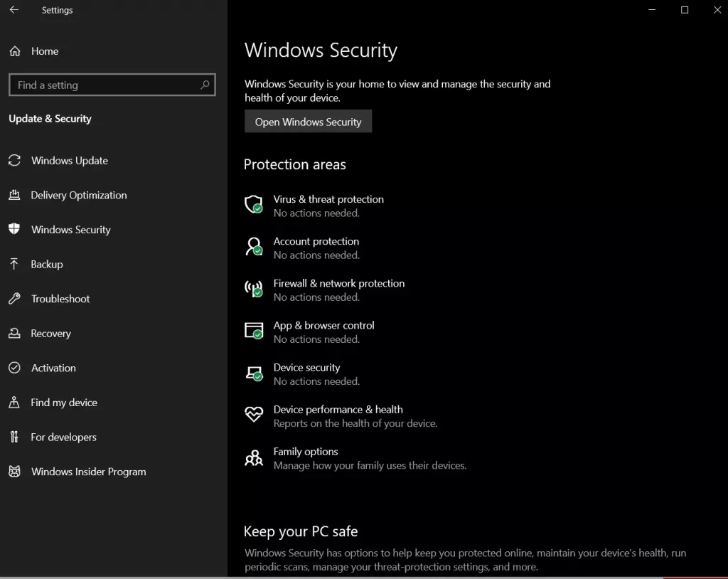Image resolution: width=728 pixels, height=579 pixels.
Task: Open the Activation page
Action: (x=53, y=368)
